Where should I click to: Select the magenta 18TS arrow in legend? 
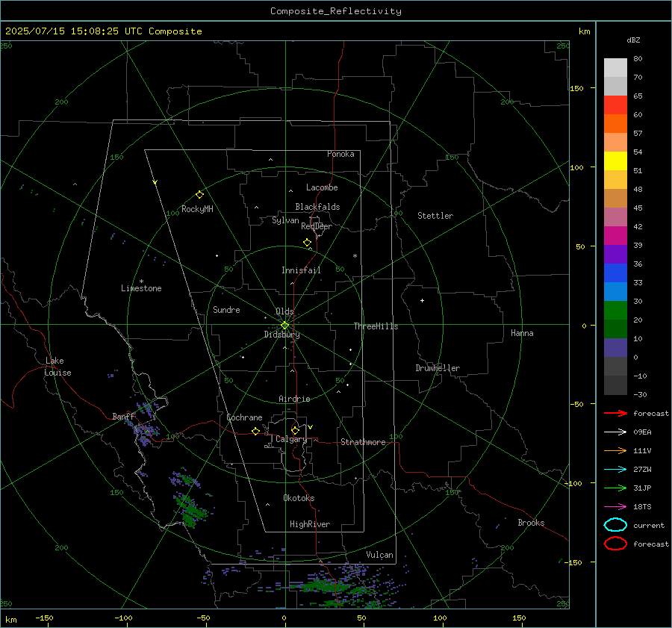pyautogui.click(x=615, y=507)
